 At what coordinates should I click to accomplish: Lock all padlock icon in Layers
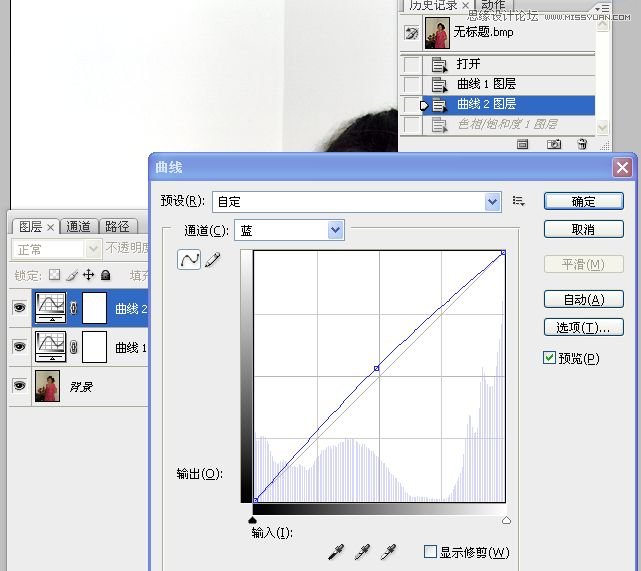click(x=105, y=275)
